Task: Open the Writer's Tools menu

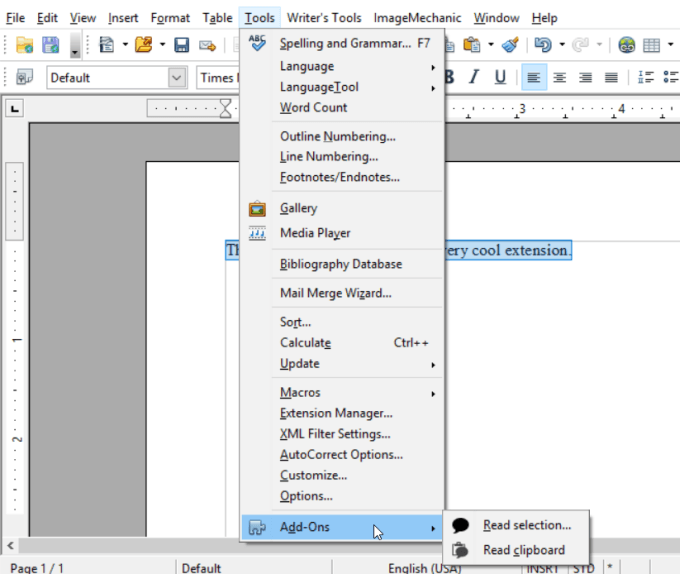Action: pos(324,18)
